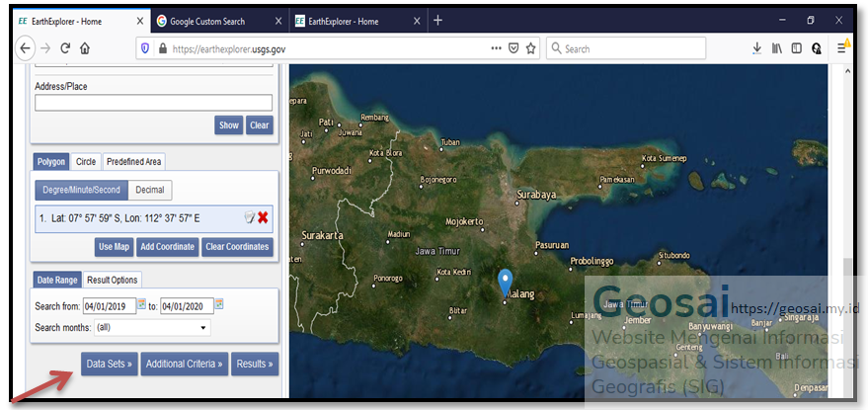Click the Search from date field

coord(110,306)
